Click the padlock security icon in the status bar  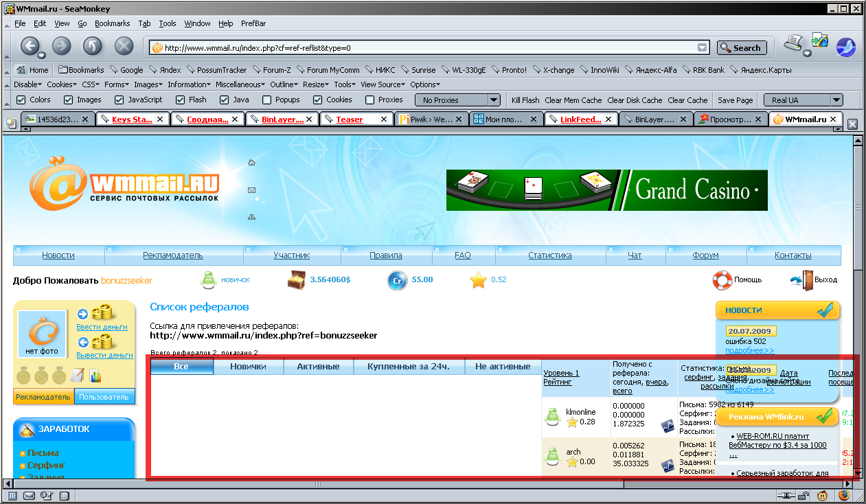pyautogui.click(x=805, y=495)
